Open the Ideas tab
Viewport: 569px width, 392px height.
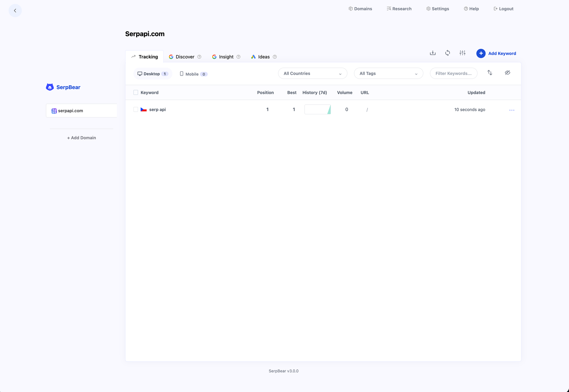point(263,57)
